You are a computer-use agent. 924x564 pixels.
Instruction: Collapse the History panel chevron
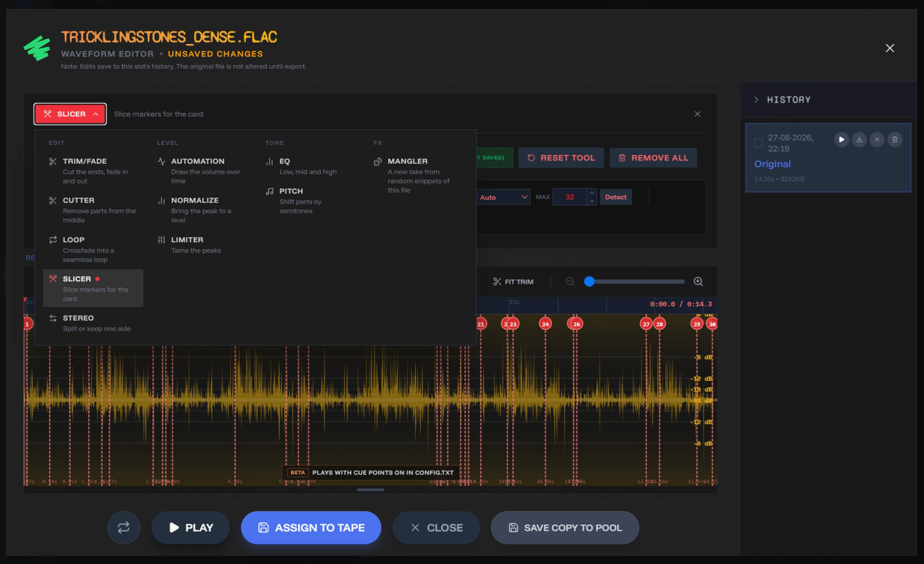[x=757, y=99]
